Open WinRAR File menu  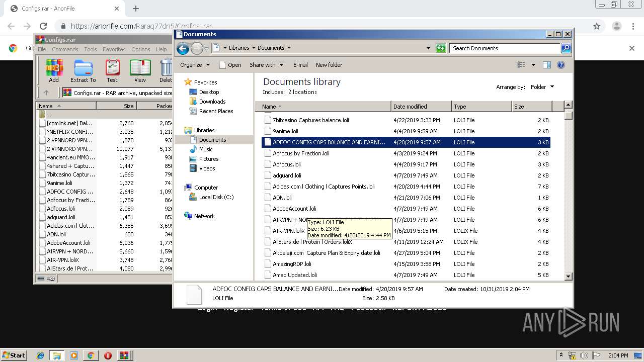[42, 49]
